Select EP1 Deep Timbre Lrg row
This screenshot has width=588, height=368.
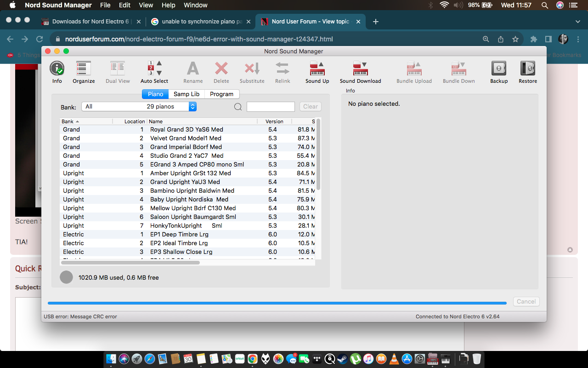188,234
